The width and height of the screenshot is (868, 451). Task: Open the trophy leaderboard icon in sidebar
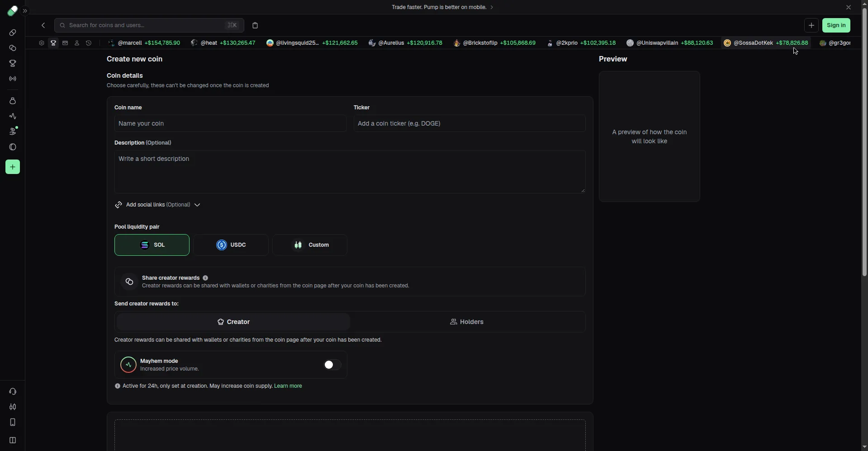(13, 63)
